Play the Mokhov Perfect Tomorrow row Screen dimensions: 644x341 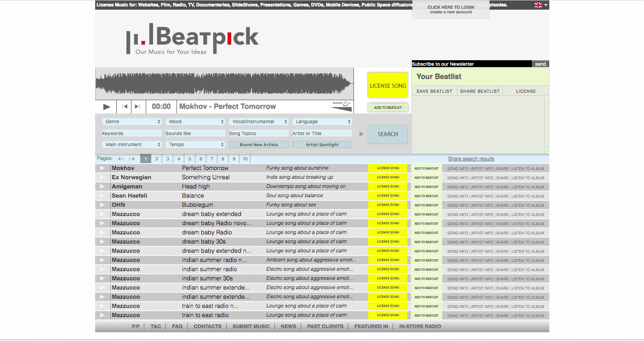tap(103, 168)
